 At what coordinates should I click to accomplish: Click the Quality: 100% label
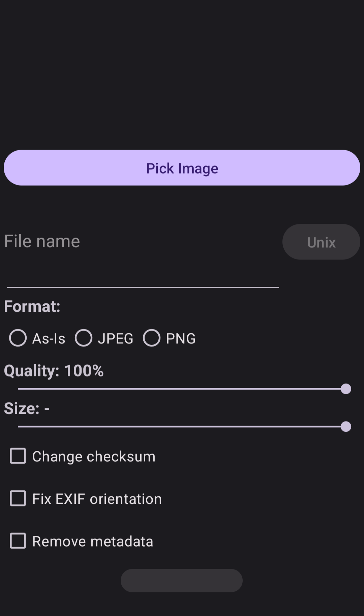tap(54, 371)
